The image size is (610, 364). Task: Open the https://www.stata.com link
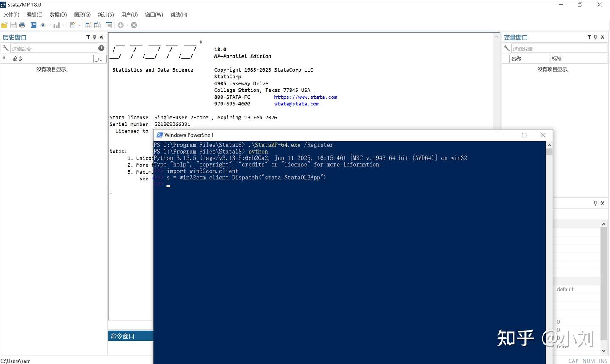click(x=305, y=97)
